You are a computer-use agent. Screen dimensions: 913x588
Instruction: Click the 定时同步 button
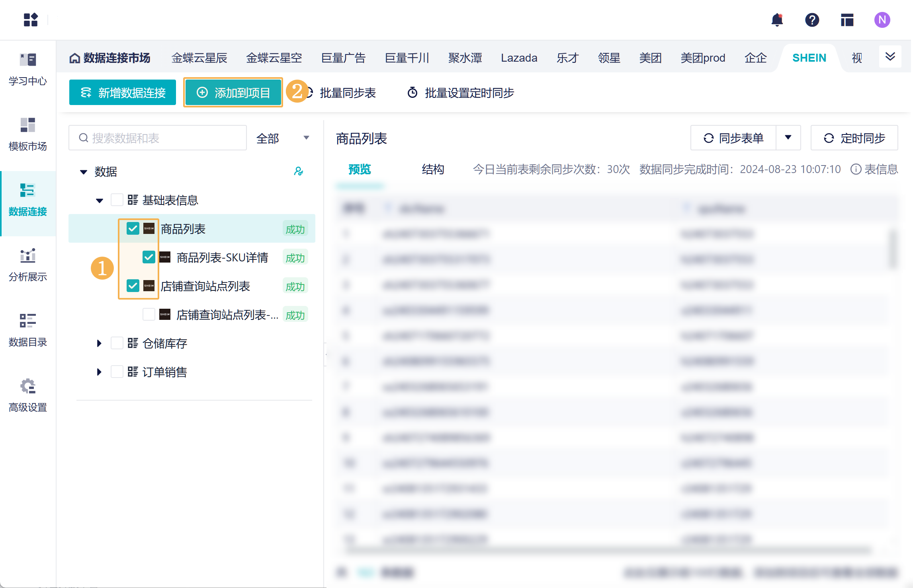854,138
